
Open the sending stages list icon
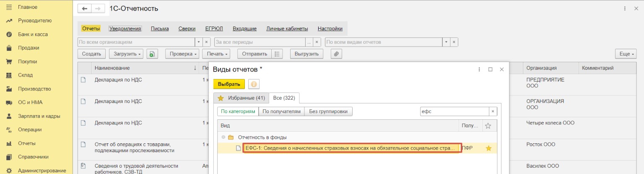[x=277, y=54]
